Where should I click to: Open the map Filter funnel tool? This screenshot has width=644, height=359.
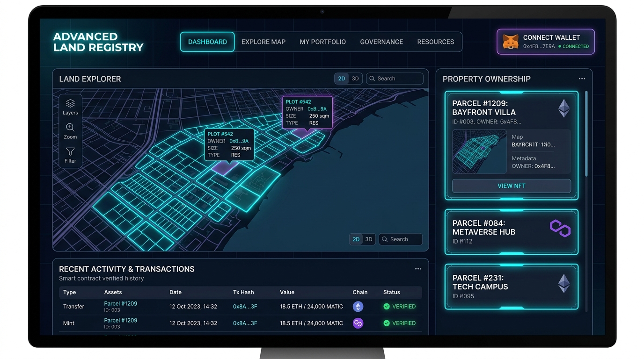[70, 155]
